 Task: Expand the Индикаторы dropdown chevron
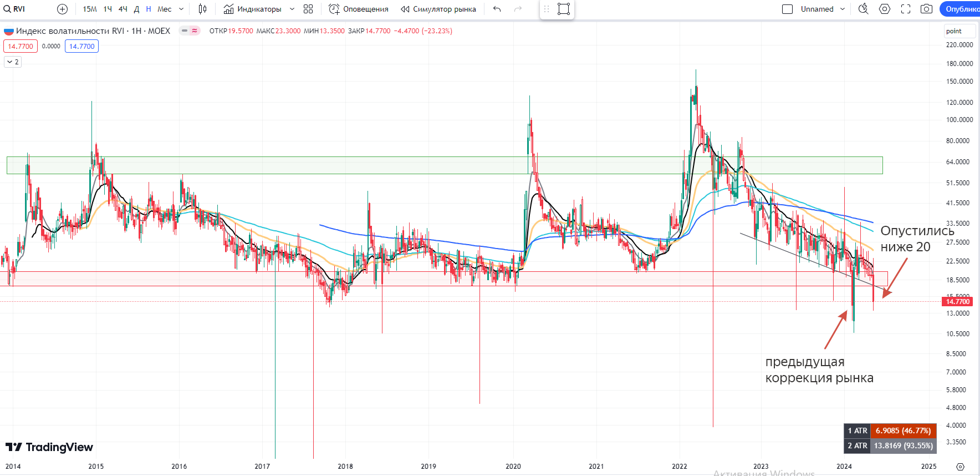click(292, 9)
